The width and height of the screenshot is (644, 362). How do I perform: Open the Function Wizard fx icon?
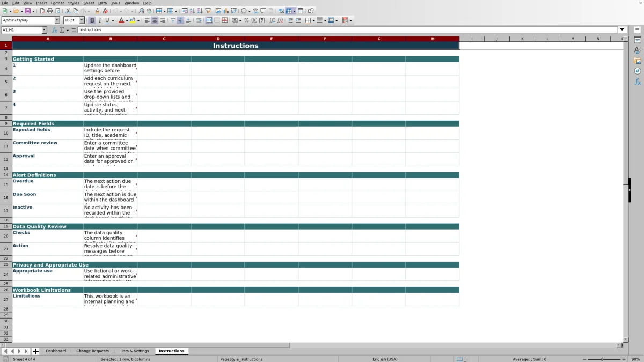point(55,30)
